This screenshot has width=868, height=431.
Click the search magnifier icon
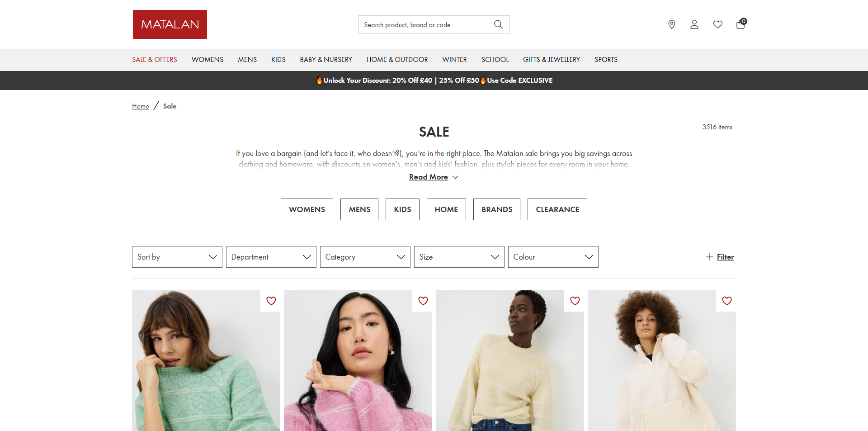[x=498, y=24]
